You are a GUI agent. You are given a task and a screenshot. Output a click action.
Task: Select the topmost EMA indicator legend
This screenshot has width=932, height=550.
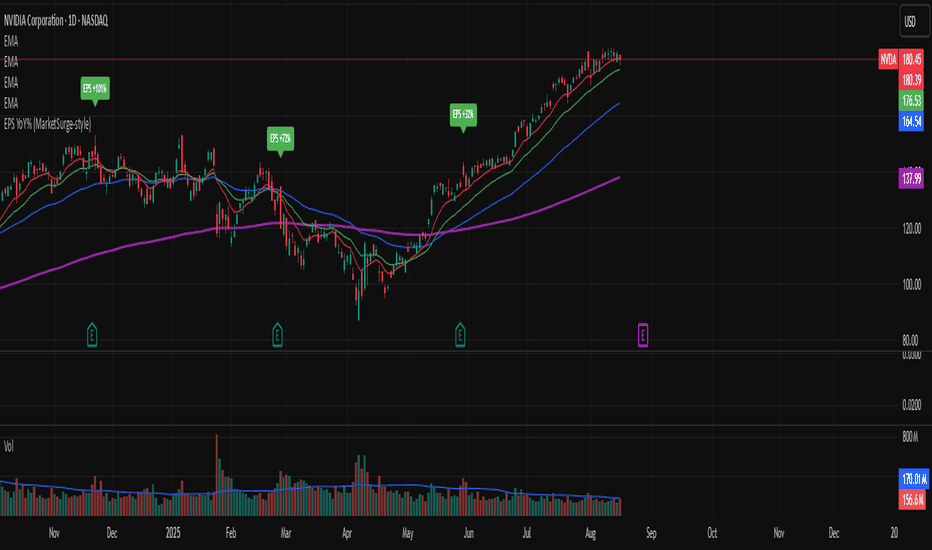tap(11, 41)
